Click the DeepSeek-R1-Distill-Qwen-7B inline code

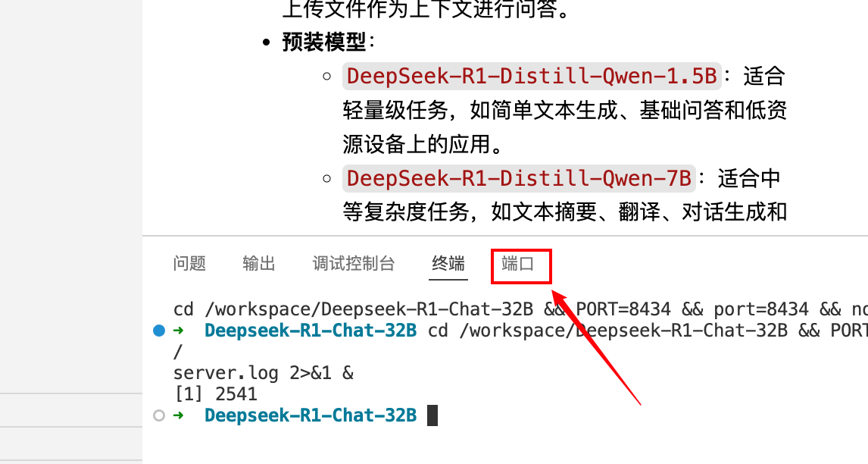point(519,180)
